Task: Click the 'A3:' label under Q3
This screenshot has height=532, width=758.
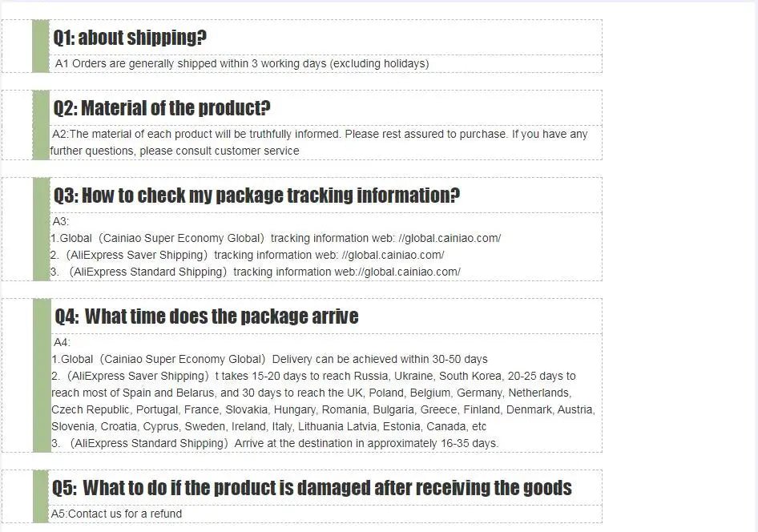Action: (60, 222)
